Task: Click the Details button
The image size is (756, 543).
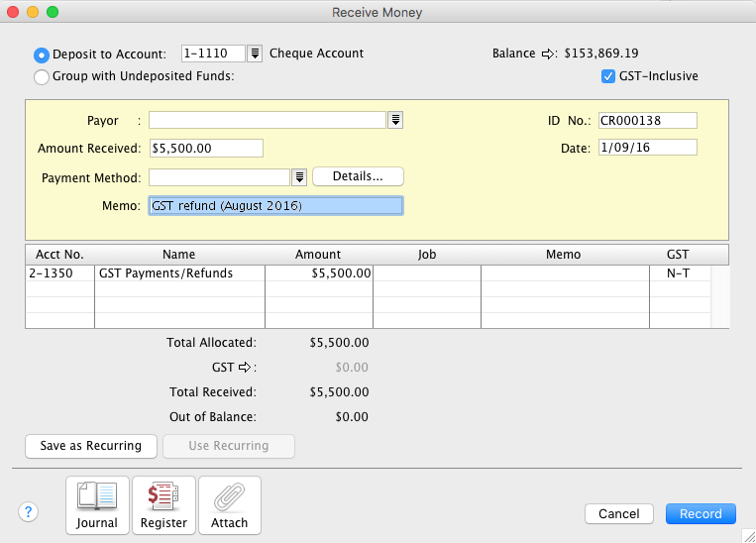Action: click(358, 176)
